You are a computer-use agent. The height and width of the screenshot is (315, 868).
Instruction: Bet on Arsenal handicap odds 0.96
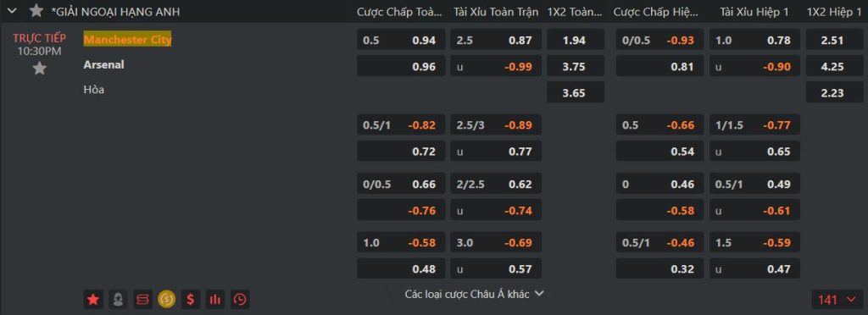[401, 66]
